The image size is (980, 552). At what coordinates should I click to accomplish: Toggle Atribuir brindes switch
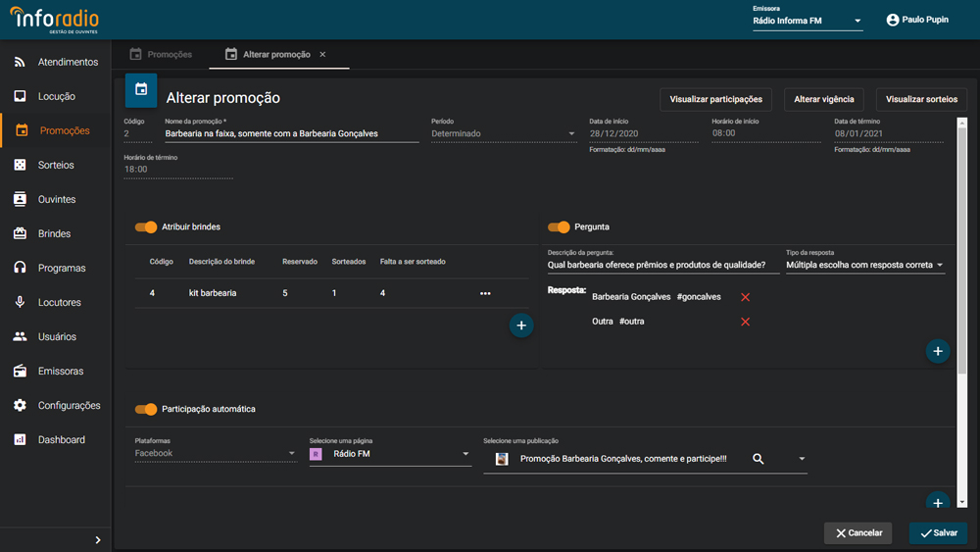pos(146,226)
